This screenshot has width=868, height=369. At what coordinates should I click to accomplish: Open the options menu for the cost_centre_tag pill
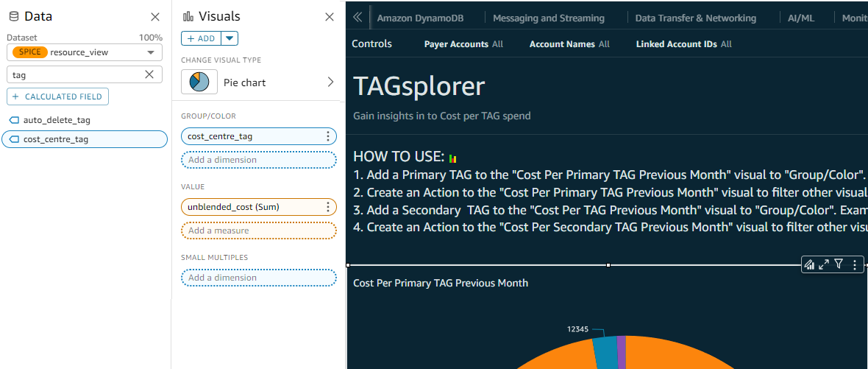click(x=328, y=136)
